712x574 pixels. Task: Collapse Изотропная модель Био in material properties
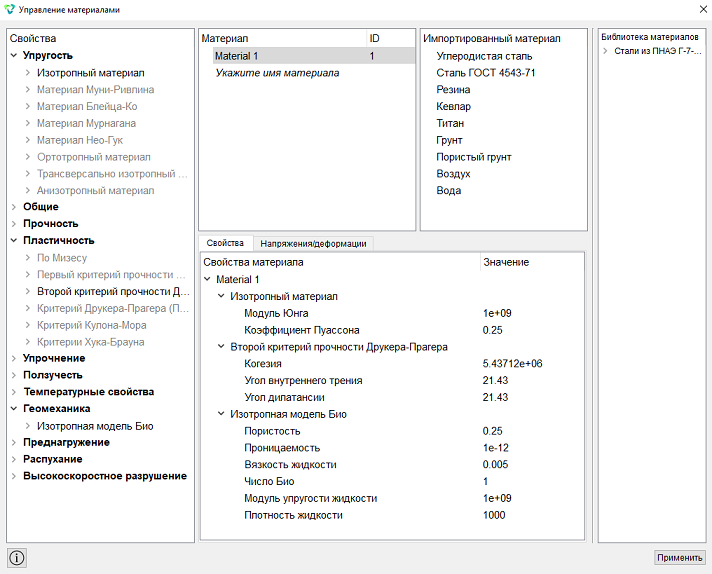point(221,414)
